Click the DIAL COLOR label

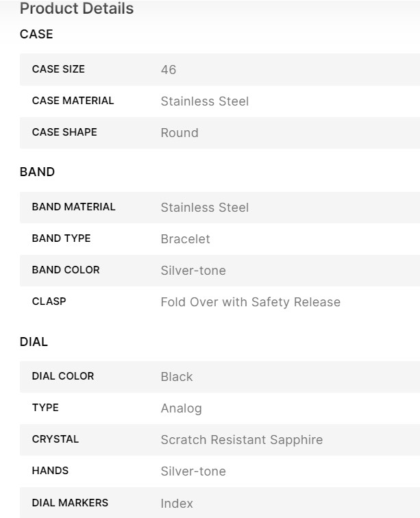pyautogui.click(x=63, y=376)
